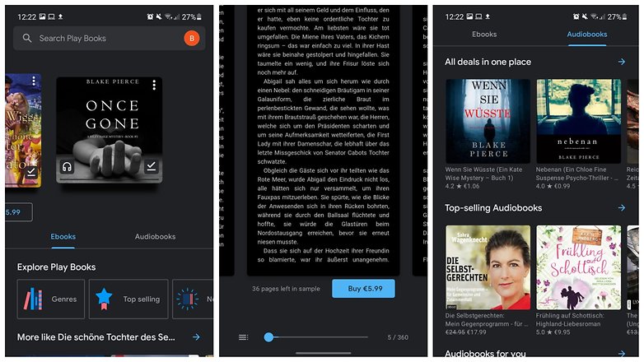Open the Genres category tile

click(x=51, y=299)
